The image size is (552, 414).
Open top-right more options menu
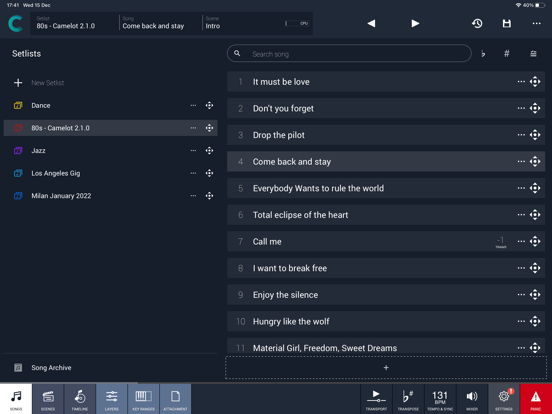tap(537, 24)
